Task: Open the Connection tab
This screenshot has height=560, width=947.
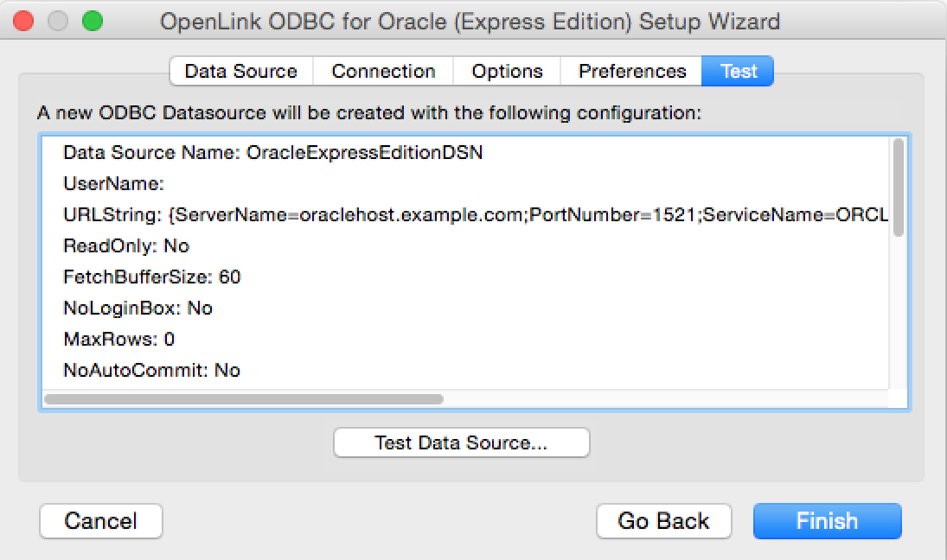Action: (383, 71)
